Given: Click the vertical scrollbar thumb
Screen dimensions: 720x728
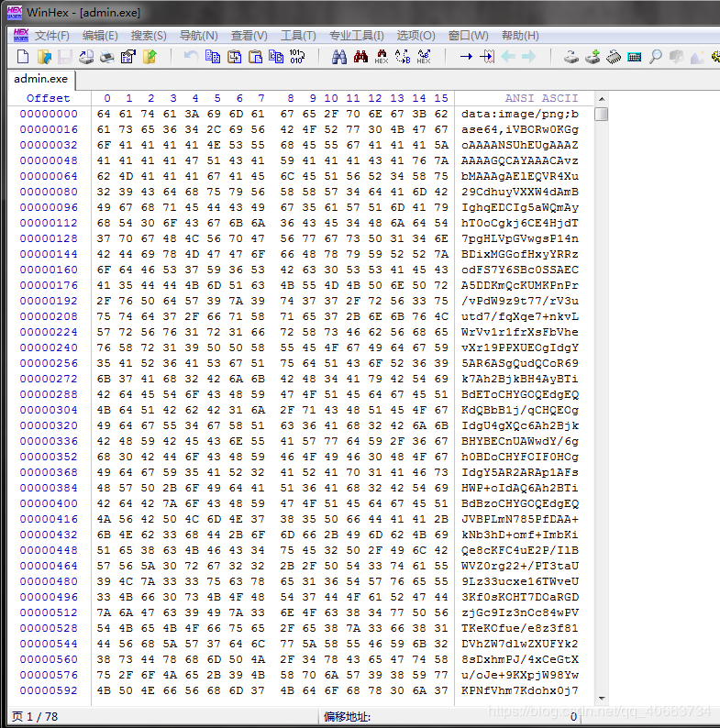Looking at the screenshot, I should coord(601,115).
